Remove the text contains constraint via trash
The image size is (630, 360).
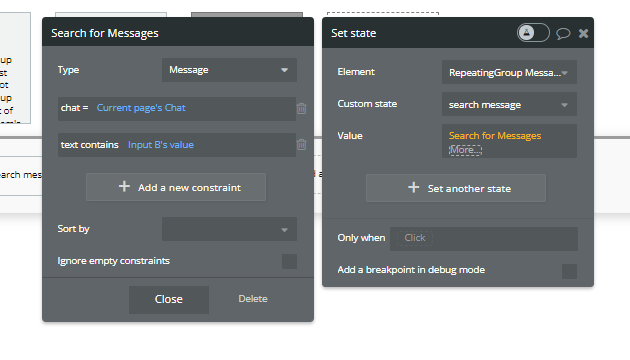301,145
